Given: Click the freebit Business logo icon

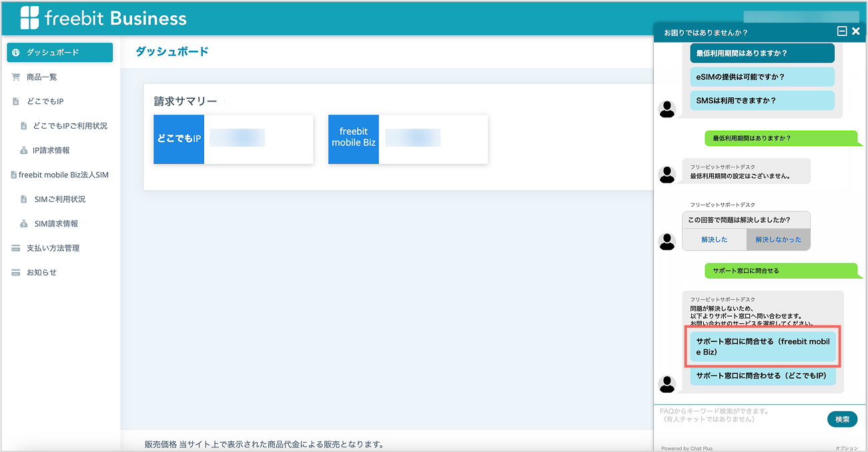Looking at the screenshot, I should click(29, 18).
